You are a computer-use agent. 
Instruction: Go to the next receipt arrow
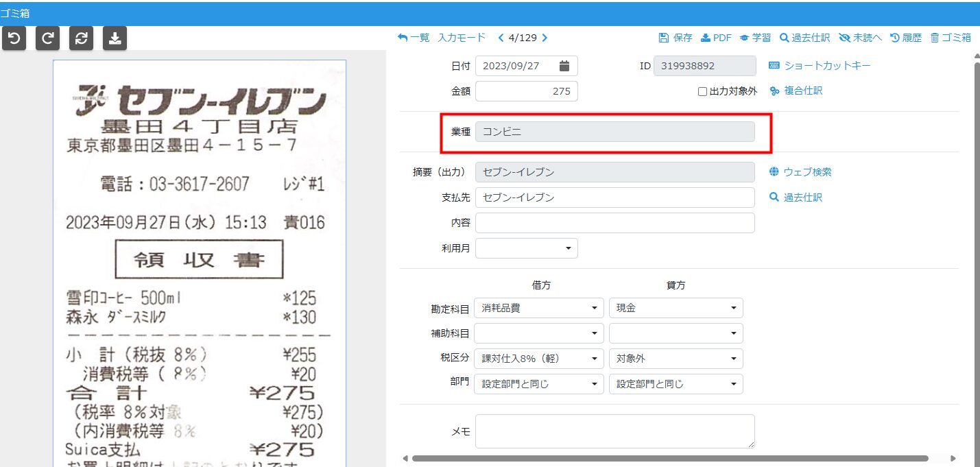pos(545,38)
